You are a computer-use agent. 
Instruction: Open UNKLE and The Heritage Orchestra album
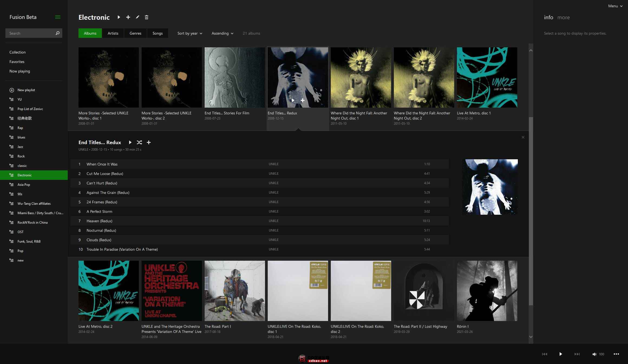click(x=172, y=291)
